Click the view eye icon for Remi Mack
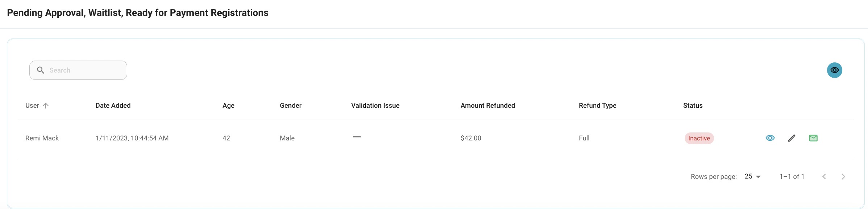 770,138
